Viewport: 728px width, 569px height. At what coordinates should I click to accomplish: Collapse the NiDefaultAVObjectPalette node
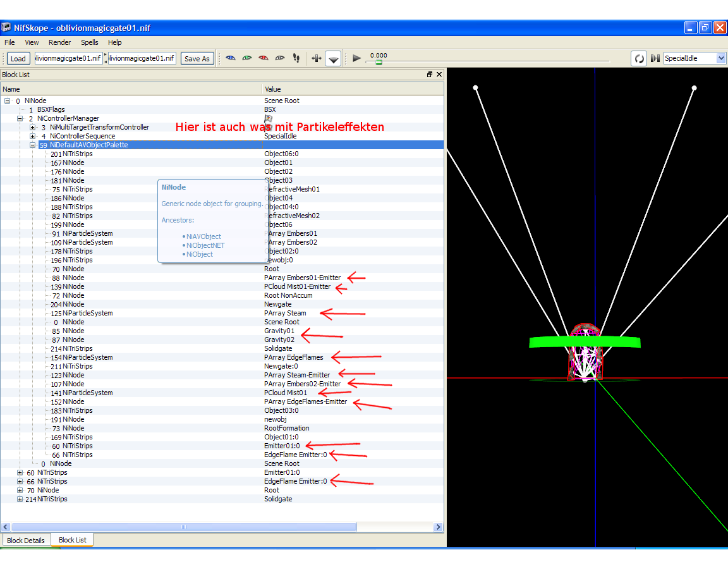tap(33, 145)
